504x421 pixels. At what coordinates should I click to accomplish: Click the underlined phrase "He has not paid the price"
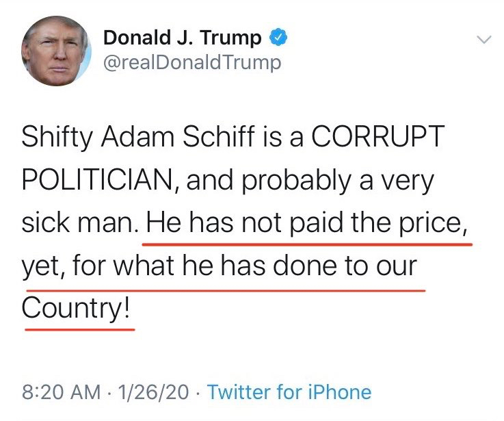[x=307, y=224]
